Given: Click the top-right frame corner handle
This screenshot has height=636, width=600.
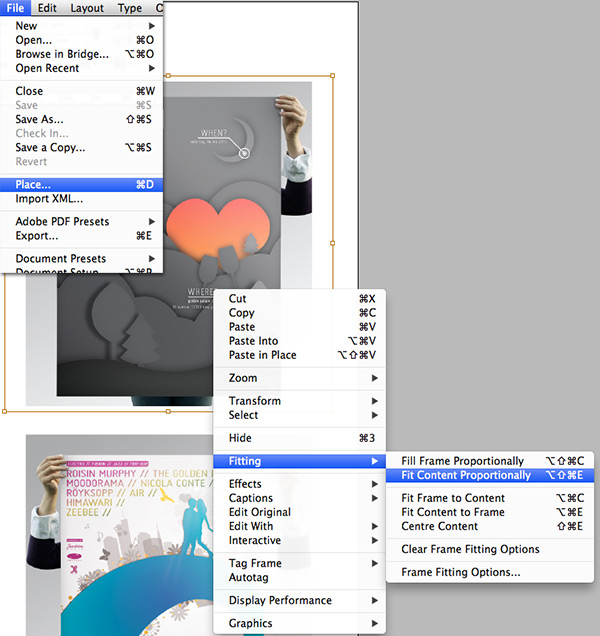Looking at the screenshot, I should (x=333, y=75).
